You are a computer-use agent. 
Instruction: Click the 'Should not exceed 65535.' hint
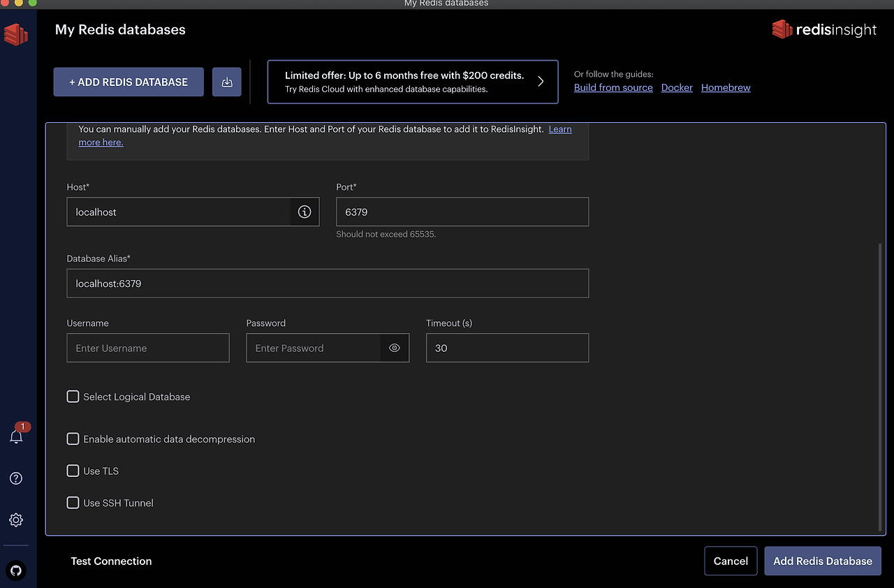386,234
